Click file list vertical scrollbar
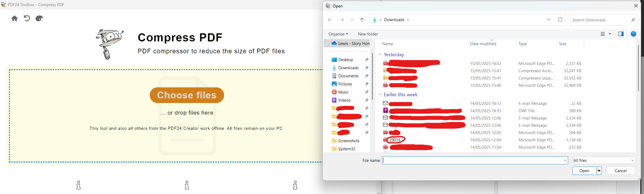 pyautogui.click(x=638, y=68)
